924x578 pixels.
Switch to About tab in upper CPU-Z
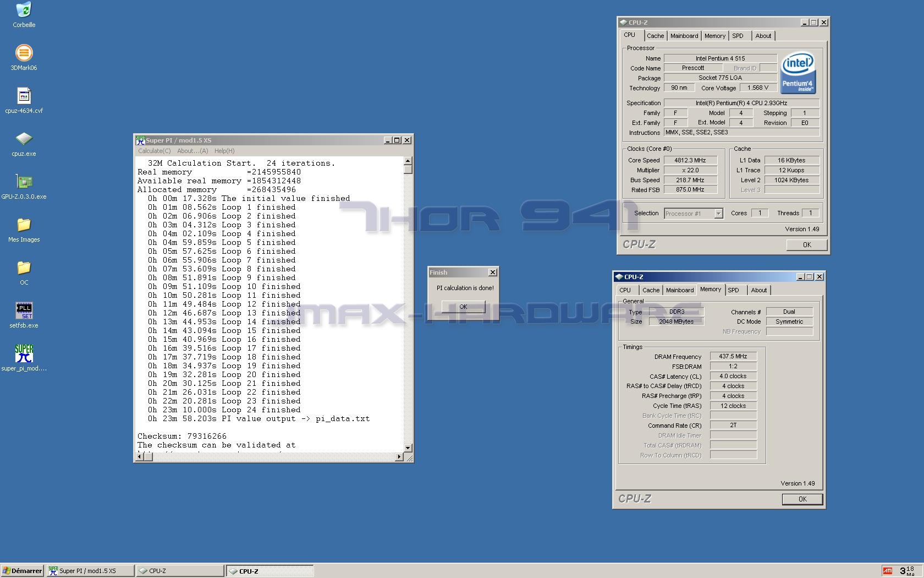point(763,36)
